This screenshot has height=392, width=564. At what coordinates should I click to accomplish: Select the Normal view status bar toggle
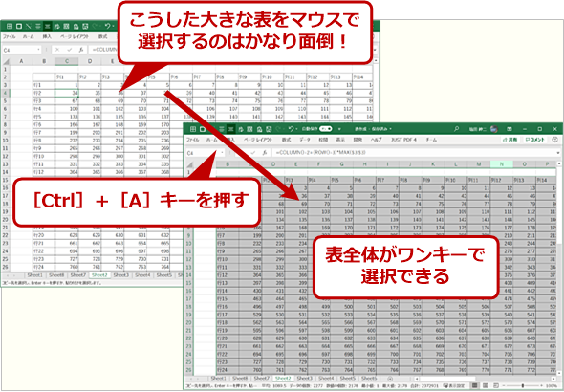(x=475, y=386)
